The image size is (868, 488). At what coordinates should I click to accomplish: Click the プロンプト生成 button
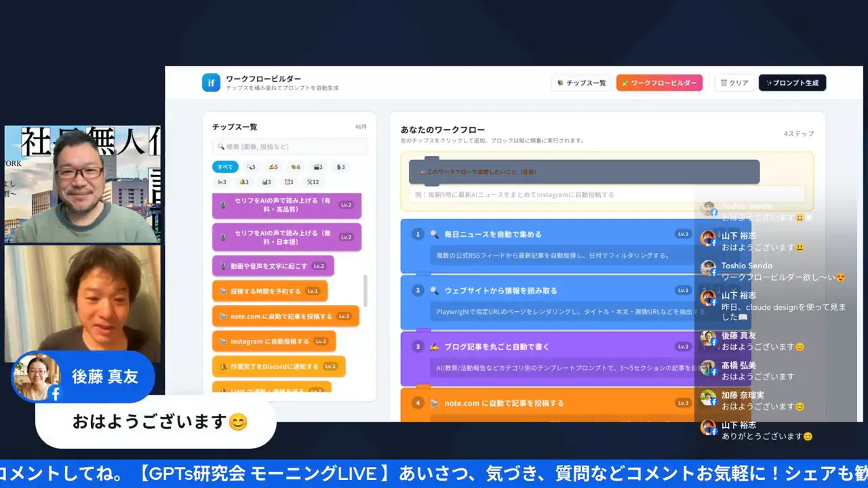[x=792, y=83]
